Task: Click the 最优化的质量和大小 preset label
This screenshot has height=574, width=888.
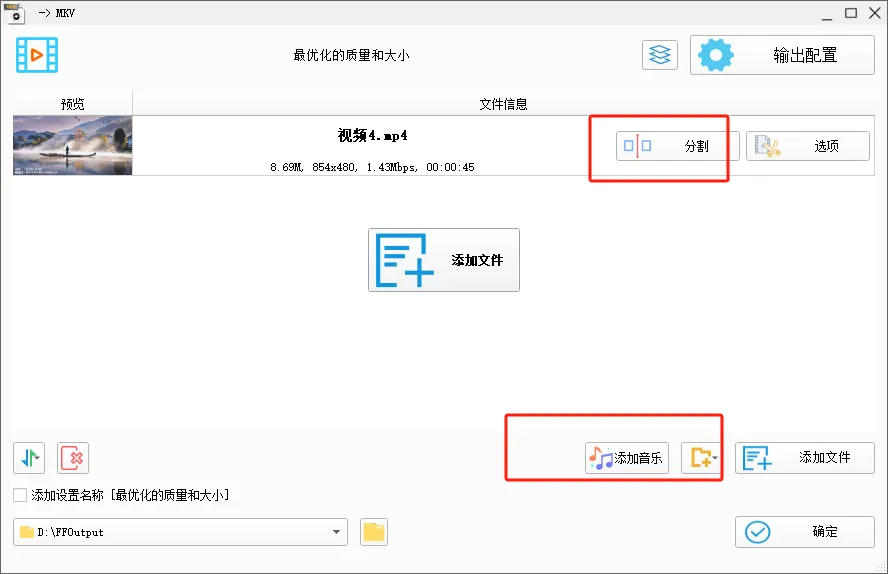Action: click(x=351, y=55)
